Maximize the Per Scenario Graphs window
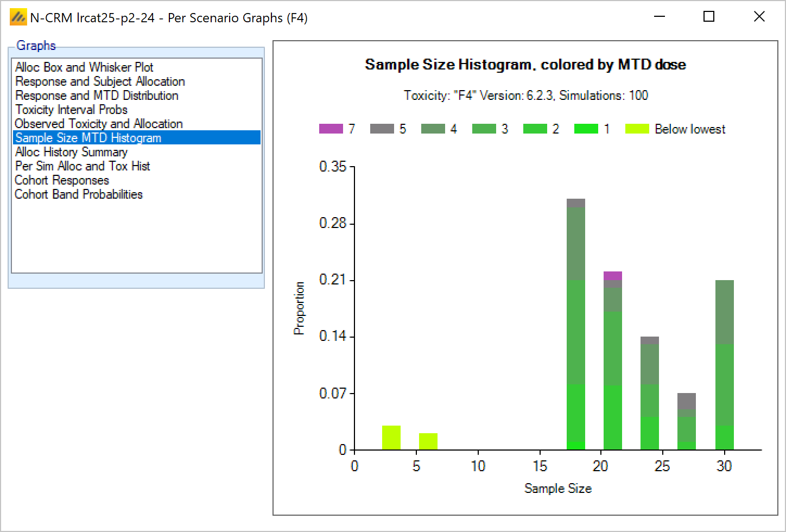This screenshot has height=532, width=786. point(708,17)
